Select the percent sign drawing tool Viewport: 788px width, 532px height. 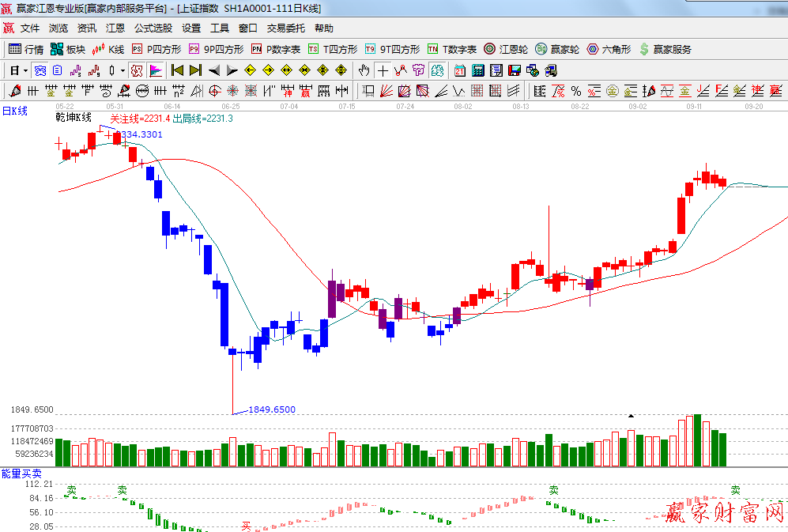[x=575, y=90]
